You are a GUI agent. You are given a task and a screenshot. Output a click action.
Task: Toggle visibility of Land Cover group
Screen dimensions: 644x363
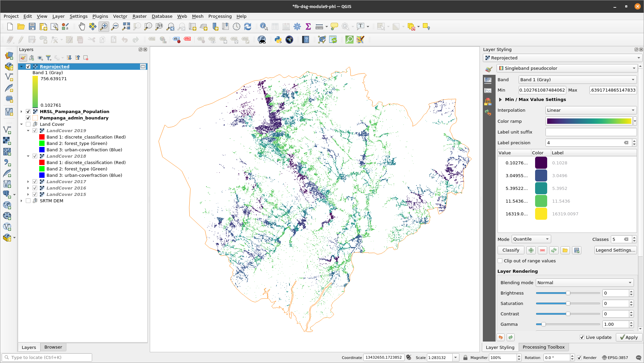click(x=28, y=124)
